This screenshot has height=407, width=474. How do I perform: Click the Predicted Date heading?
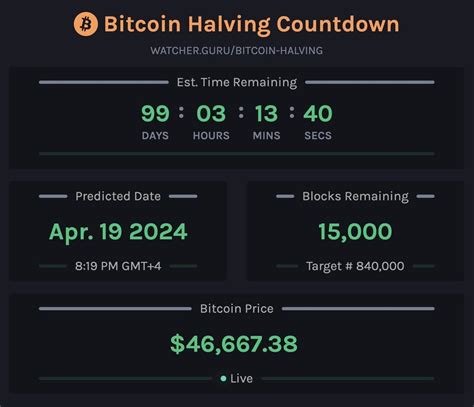pyautogui.click(x=118, y=196)
